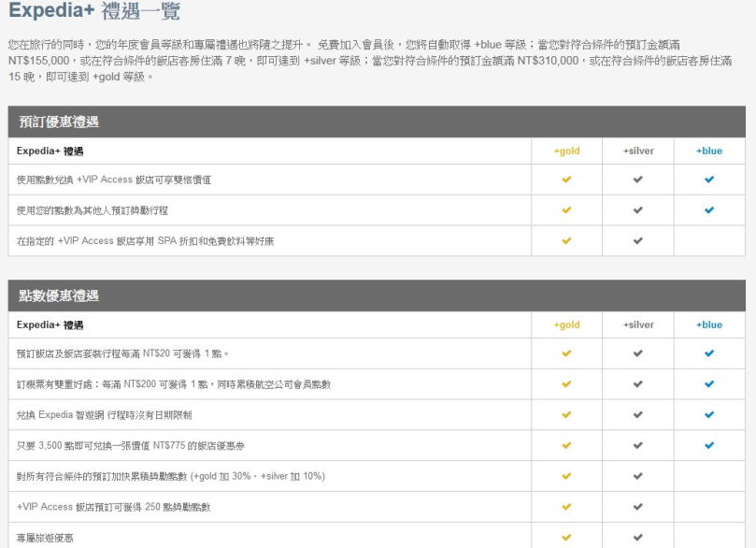Click gold checkmark for 沒有日期限制 row

click(x=566, y=415)
